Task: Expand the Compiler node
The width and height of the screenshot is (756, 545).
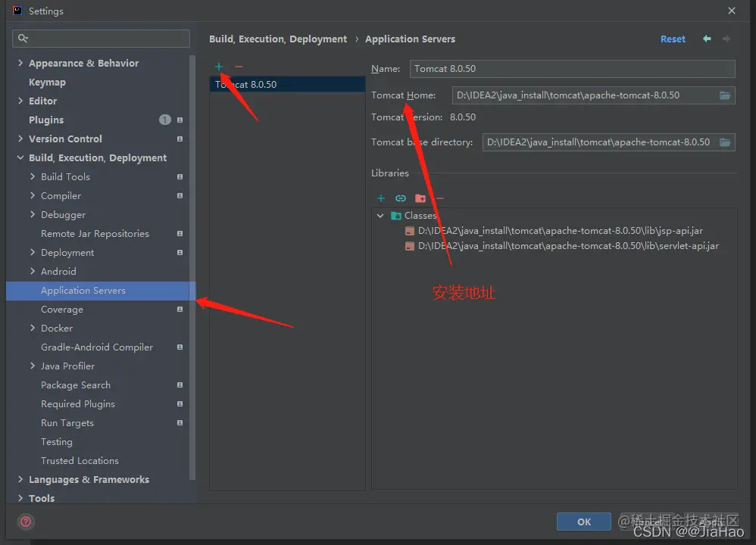Action: (x=33, y=195)
